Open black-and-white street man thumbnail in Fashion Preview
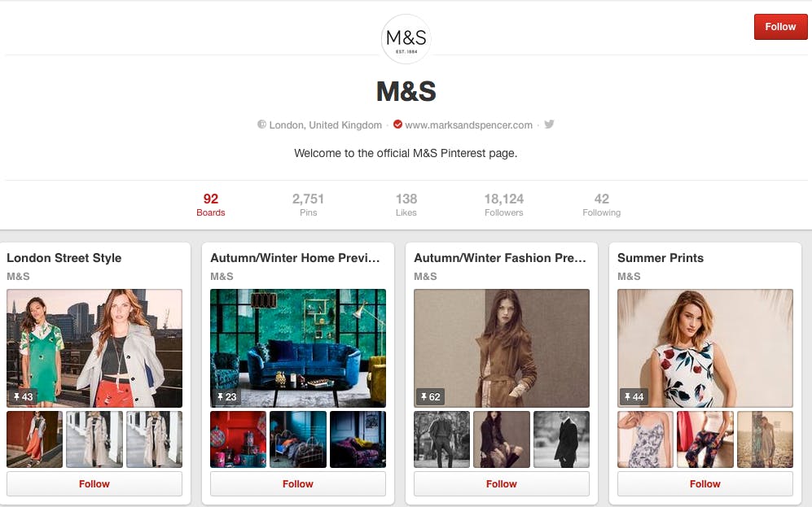 441,439
